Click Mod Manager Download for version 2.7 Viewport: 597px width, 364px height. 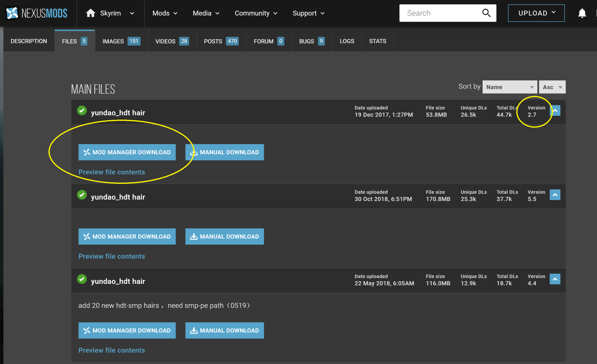pos(127,152)
